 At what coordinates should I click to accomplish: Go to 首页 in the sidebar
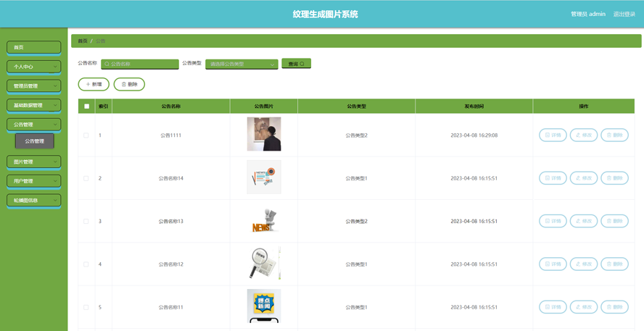(x=33, y=47)
